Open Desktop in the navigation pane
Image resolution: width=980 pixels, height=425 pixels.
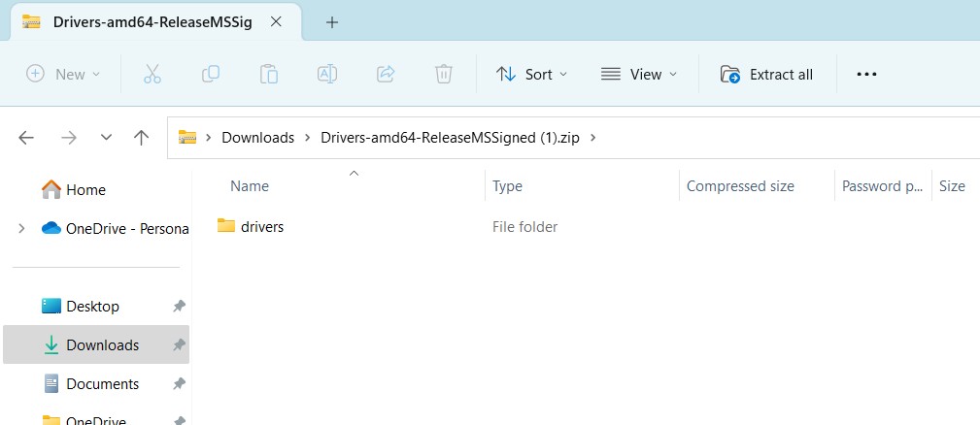click(92, 307)
